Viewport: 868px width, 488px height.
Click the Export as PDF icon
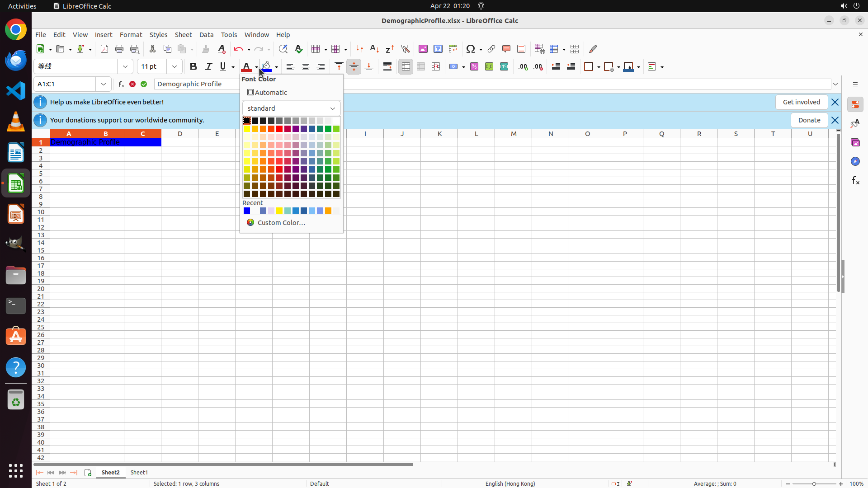tap(104, 49)
